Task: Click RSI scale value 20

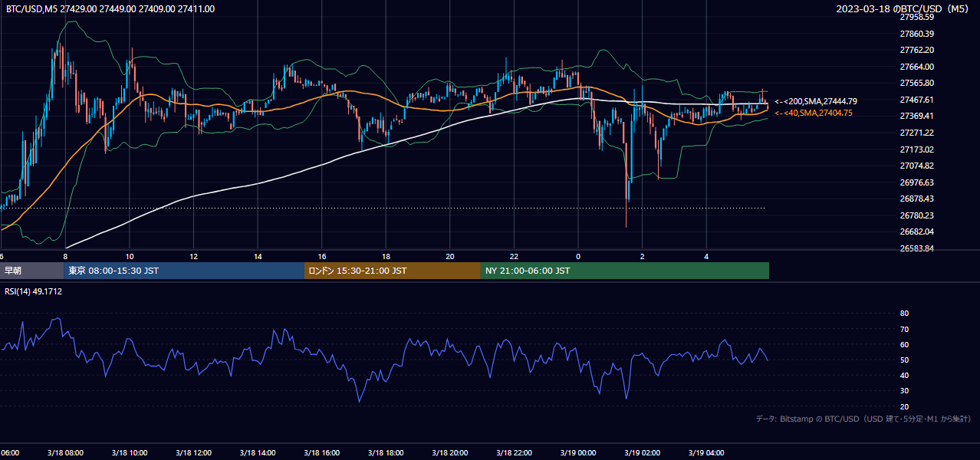Action: point(905,406)
